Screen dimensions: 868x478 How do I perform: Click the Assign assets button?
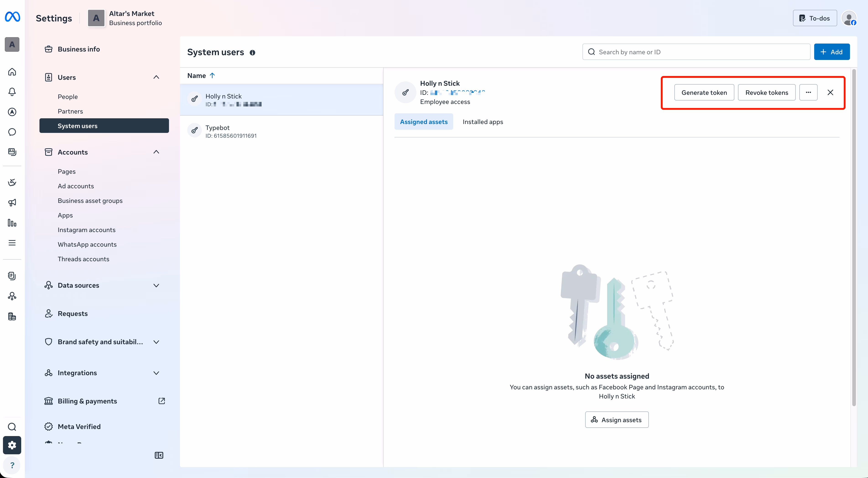pos(617,420)
